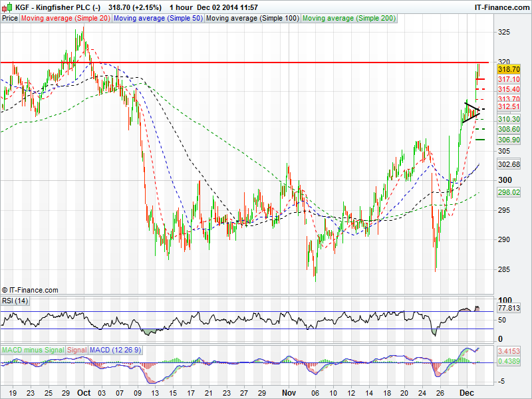Image resolution: width=532 pixels, height=399 pixels.
Task: Click the © IT-Finance.com watermark
Action: click(x=30, y=290)
